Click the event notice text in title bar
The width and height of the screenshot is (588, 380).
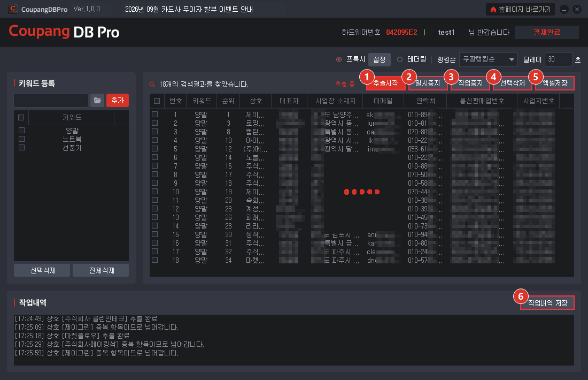(x=189, y=9)
